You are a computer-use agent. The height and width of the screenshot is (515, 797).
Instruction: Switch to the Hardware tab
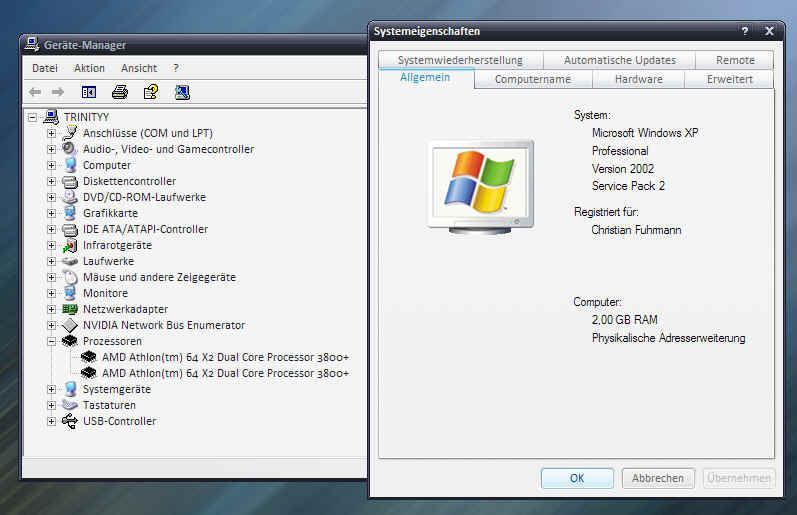[x=638, y=79]
